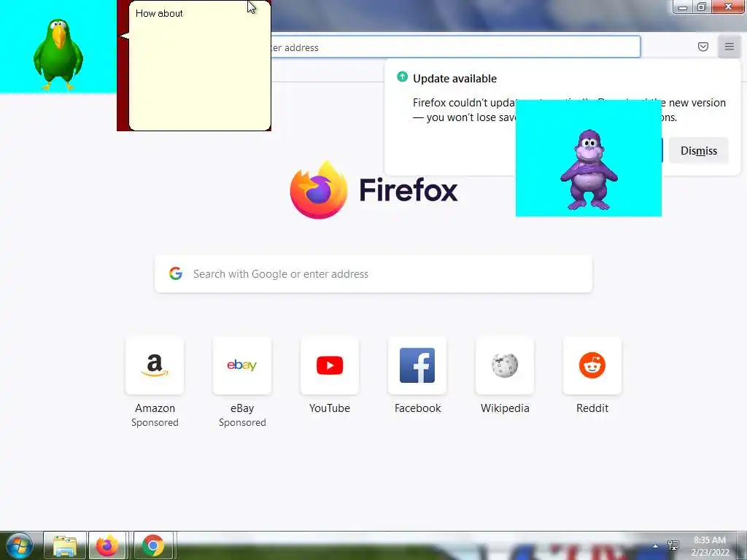Click the 'Update available' heading
Viewport: 747px width, 560px height.
(x=454, y=79)
